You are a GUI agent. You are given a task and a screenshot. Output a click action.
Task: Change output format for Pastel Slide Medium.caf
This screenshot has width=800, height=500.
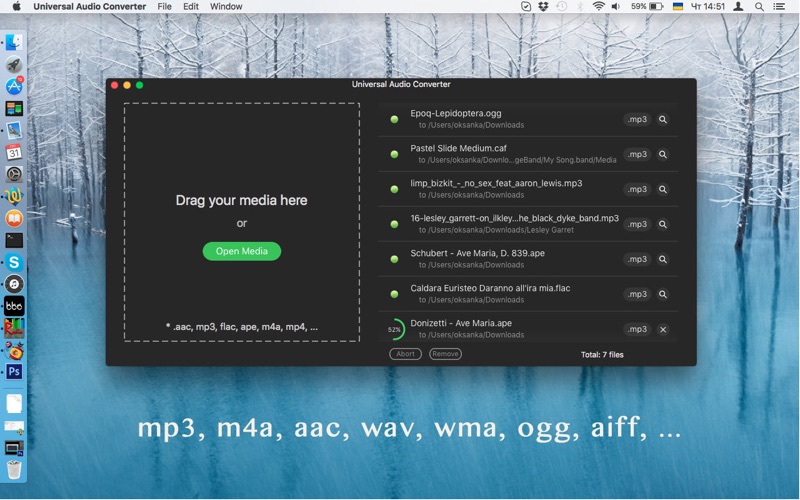[636, 154]
